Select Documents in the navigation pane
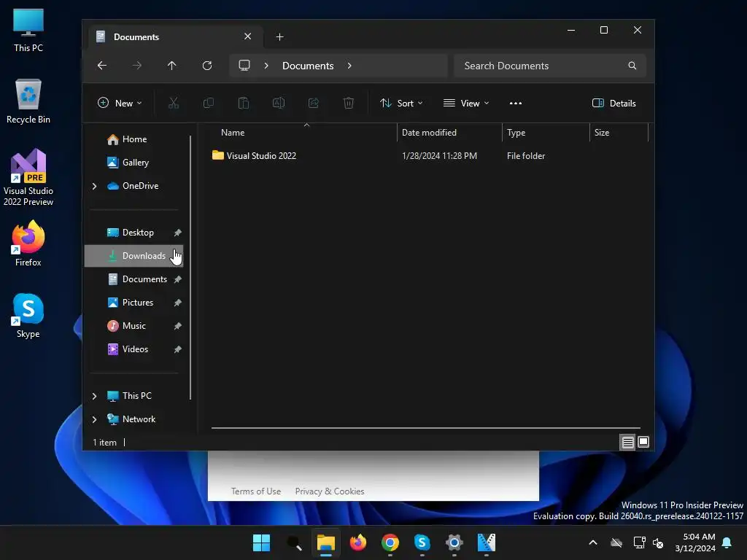 134,279
